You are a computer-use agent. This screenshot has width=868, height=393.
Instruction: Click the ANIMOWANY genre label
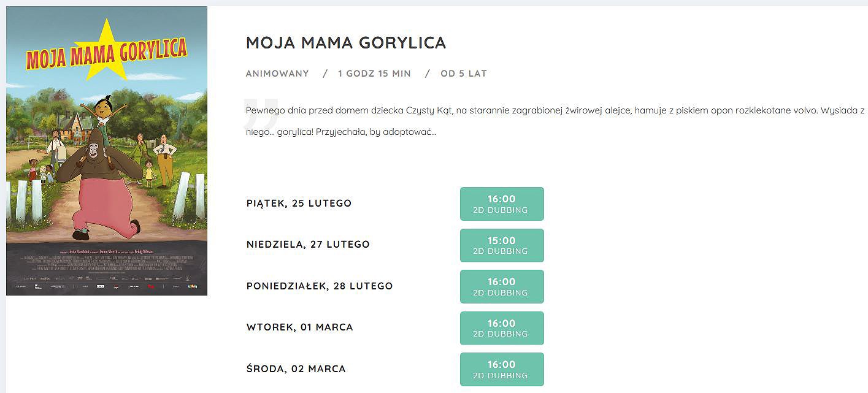(x=277, y=74)
